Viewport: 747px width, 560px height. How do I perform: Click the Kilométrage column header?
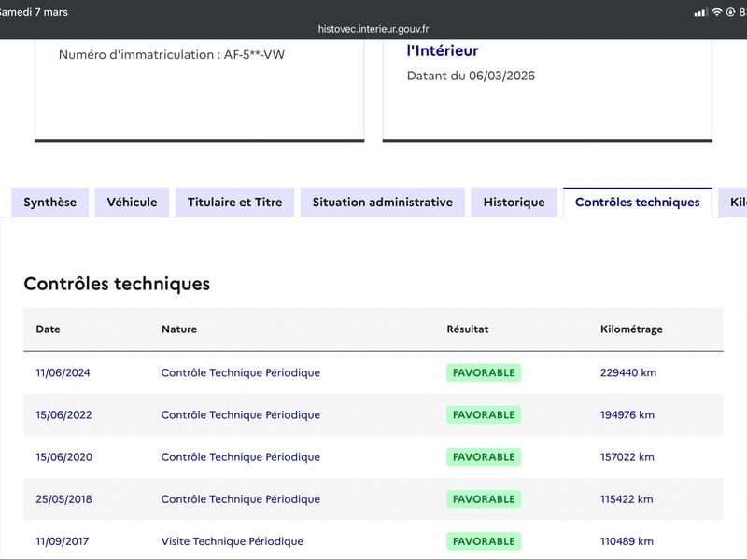tap(631, 329)
